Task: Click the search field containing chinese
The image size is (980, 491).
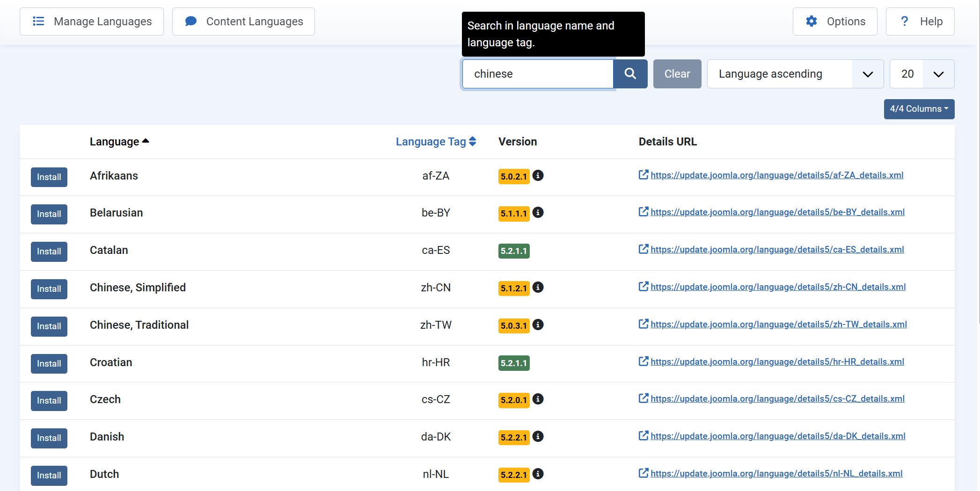Action: (538, 74)
